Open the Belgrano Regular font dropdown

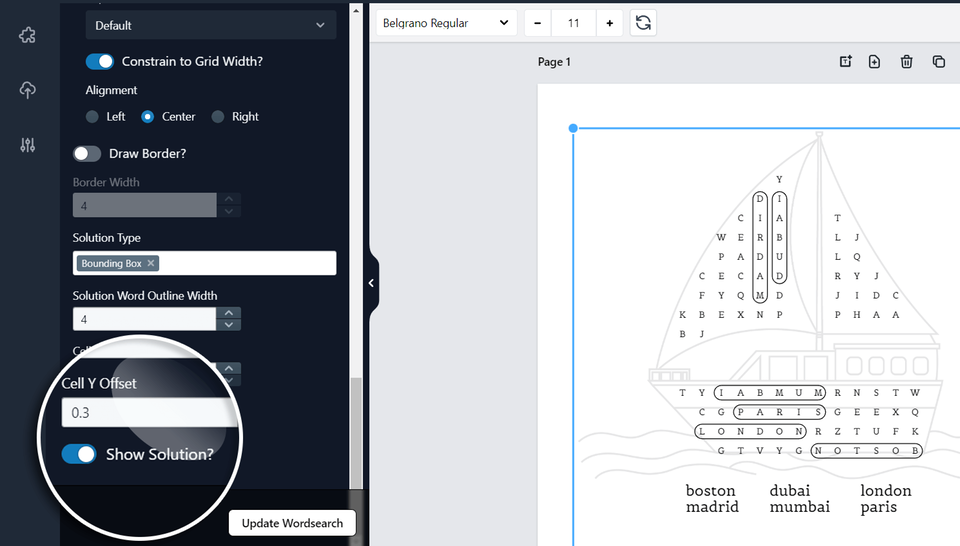pyautogui.click(x=446, y=23)
